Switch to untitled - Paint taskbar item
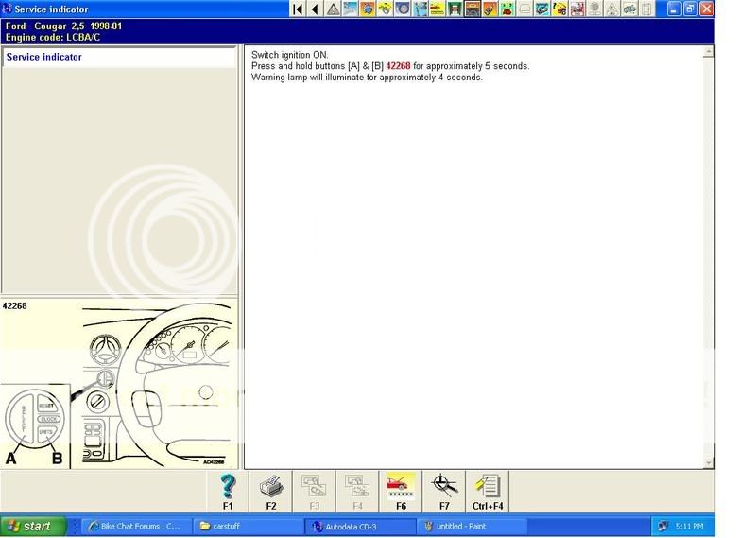This screenshot has height=538, width=756. click(x=472, y=527)
